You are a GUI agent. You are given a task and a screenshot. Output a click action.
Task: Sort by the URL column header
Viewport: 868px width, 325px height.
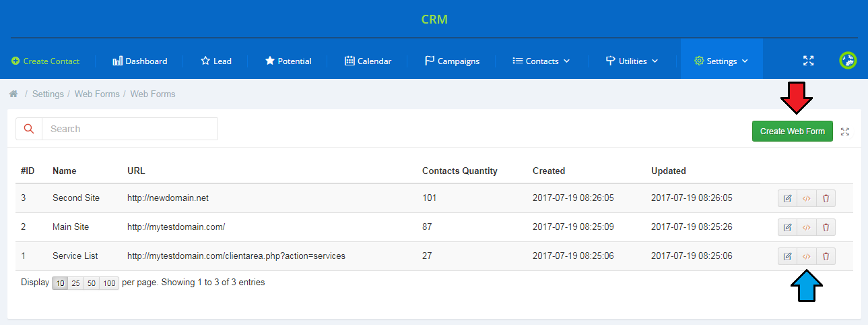click(136, 171)
